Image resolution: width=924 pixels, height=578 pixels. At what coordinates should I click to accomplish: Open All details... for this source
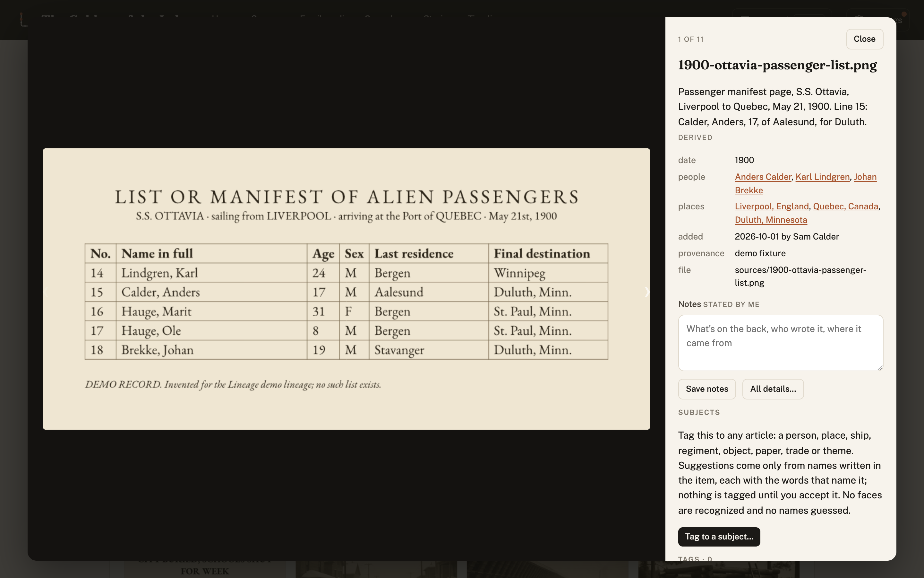click(x=773, y=389)
